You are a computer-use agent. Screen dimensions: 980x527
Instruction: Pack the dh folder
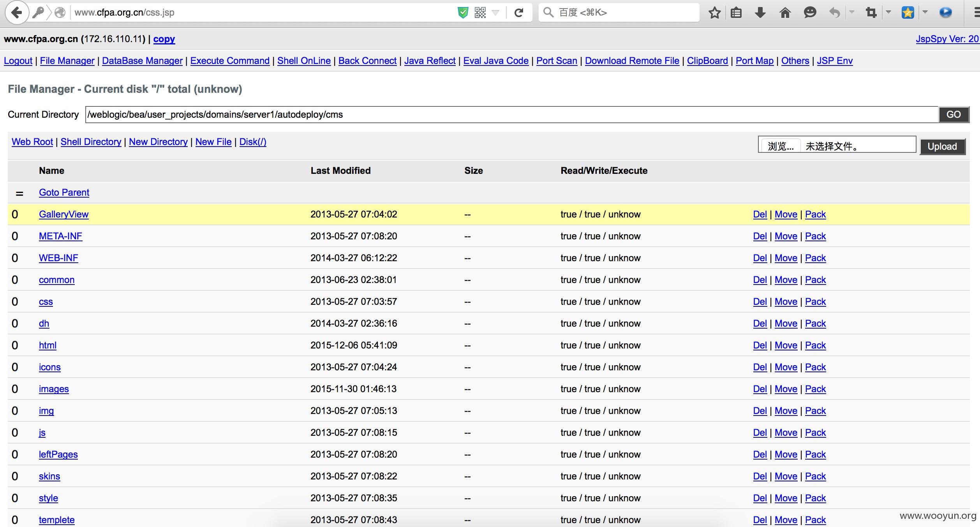[816, 324]
